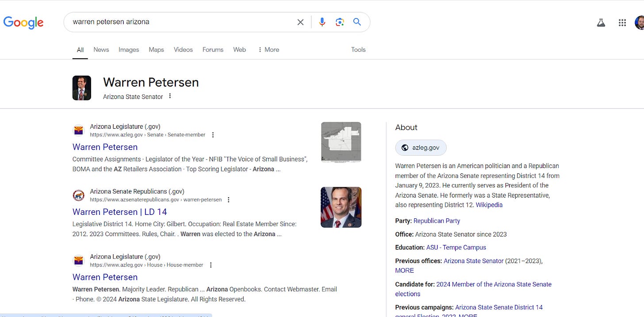The height and width of the screenshot is (317, 644).
Task: Switch to the Web tab
Action: pyautogui.click(x=239, y=50)
